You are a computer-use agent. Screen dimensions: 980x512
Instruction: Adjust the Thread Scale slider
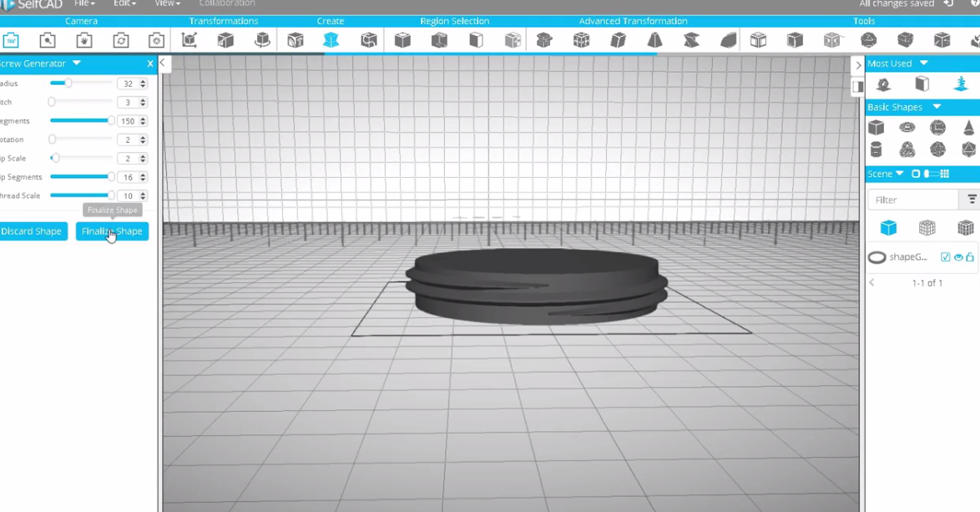click(82, 195)
